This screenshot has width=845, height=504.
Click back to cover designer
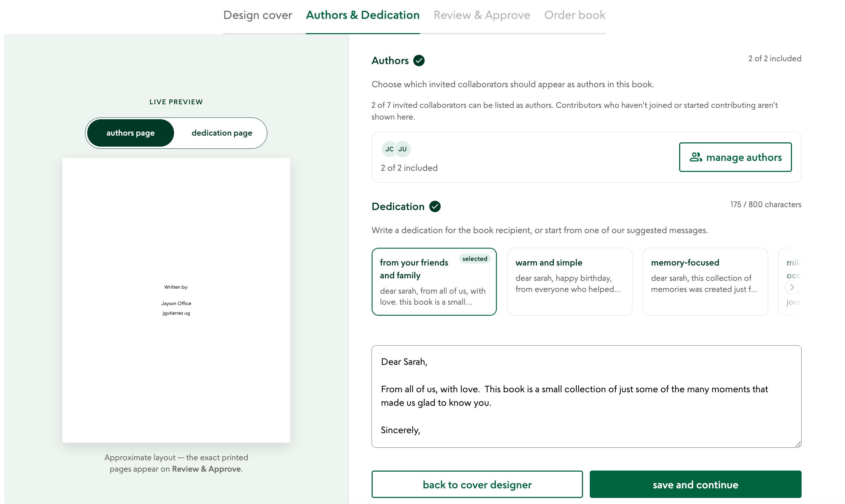click(477, 484)
